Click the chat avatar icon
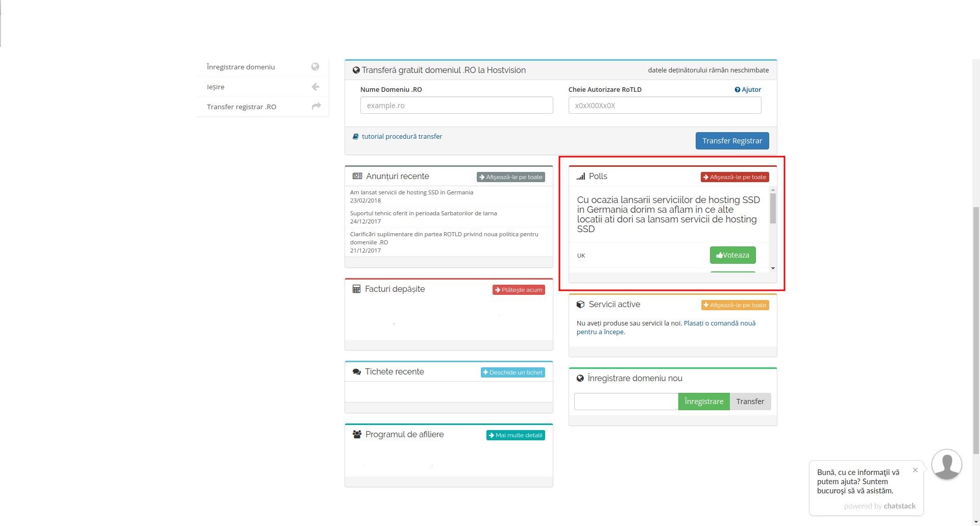Image resolution: width=980 pixels, height=526 pixels. tap(946, 464)
